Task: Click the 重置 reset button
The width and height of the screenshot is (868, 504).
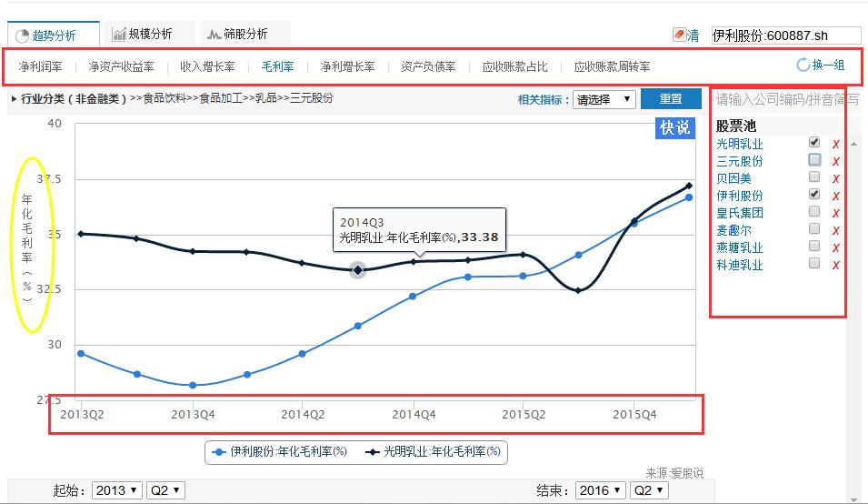Action: point(671,99)
